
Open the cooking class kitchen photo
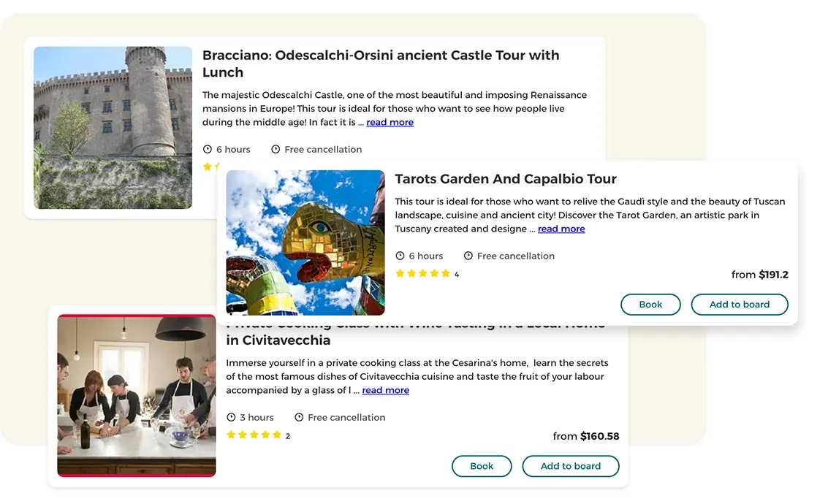click(x=137, y=396)
